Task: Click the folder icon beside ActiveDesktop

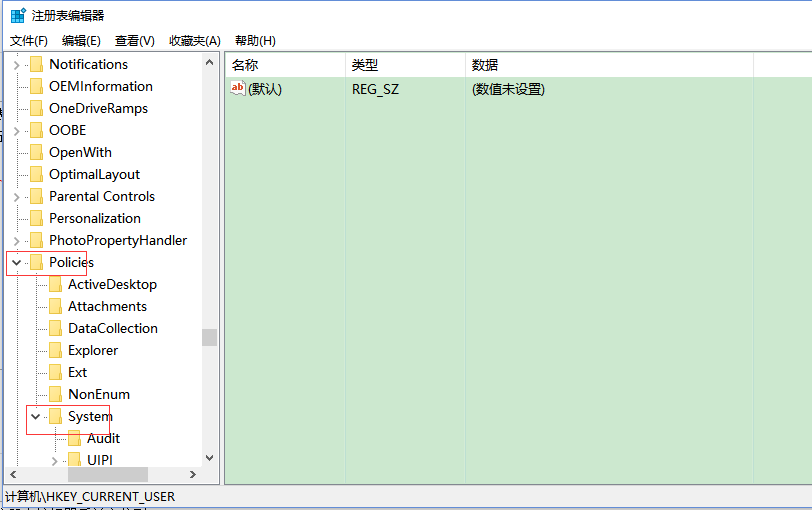Action: click(55, 284)
